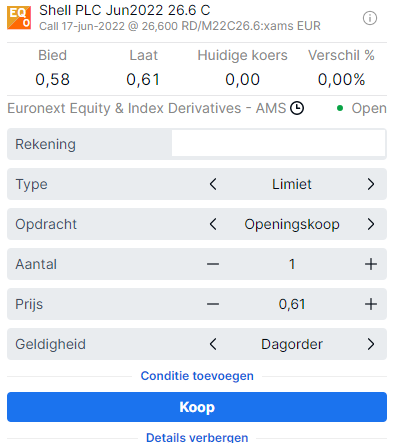Collapse via Details verbergen link

[x=197, y=437]
